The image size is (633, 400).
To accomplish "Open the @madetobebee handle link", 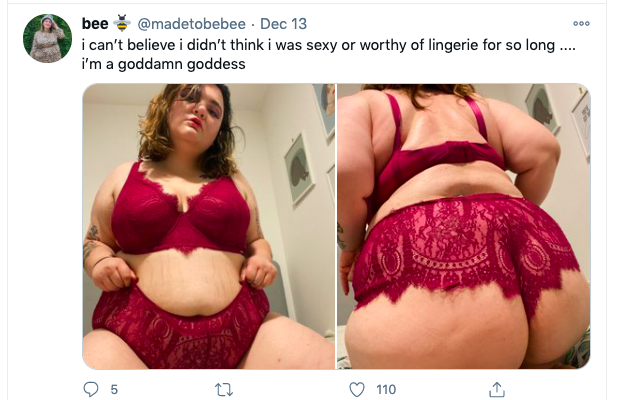I will 191,24.
